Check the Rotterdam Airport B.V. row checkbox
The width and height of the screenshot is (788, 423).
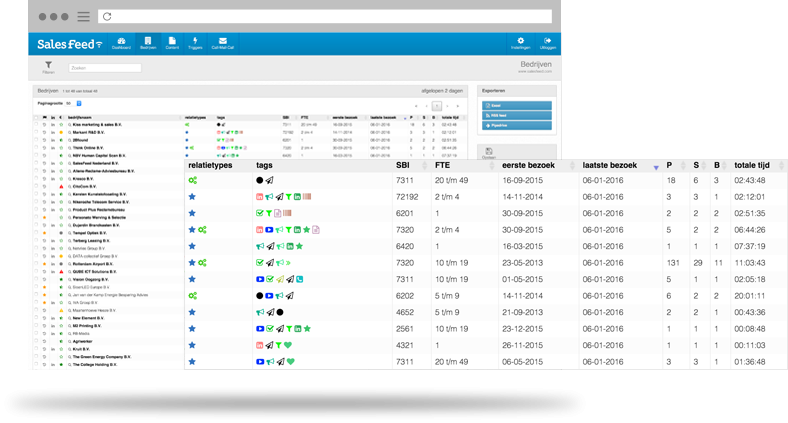point(36,264)
